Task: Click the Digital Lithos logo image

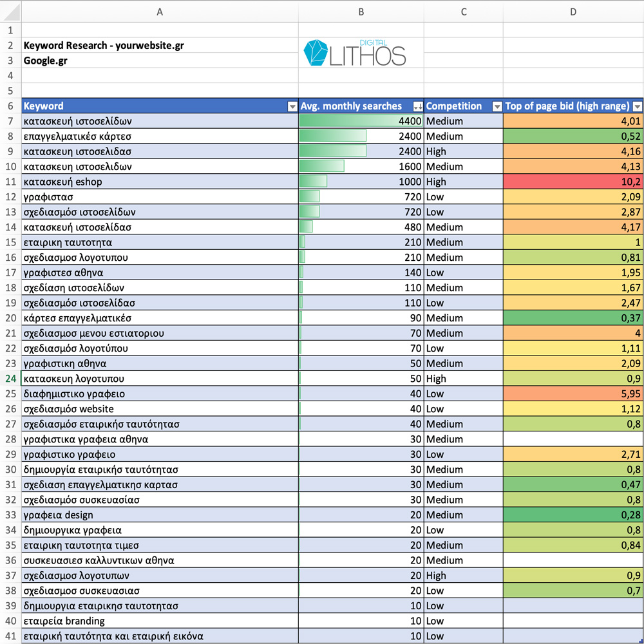Action: 355,53
